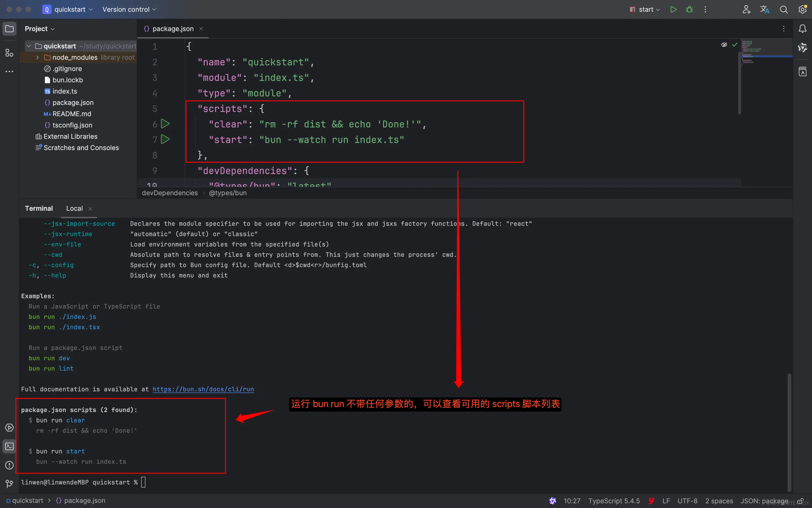Collapse the quickstart root folder
Viewport: 812px width, 508px height.
[x=29, y=46]
